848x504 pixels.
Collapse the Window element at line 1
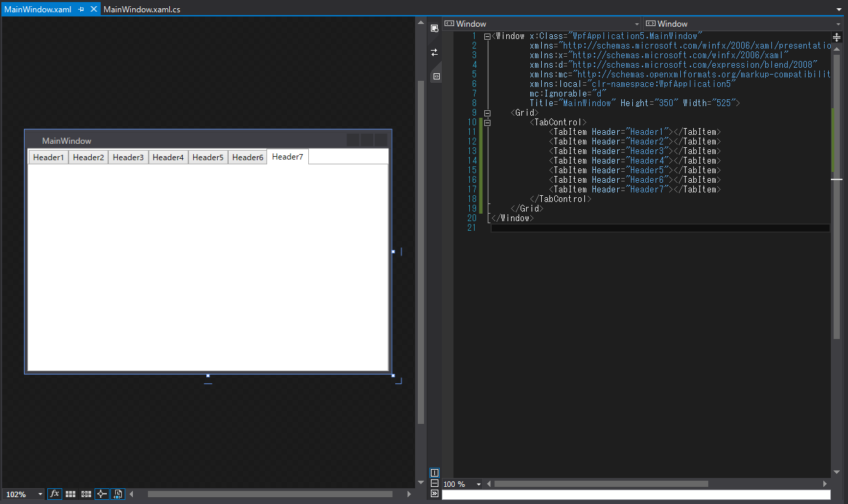[486, 35]
